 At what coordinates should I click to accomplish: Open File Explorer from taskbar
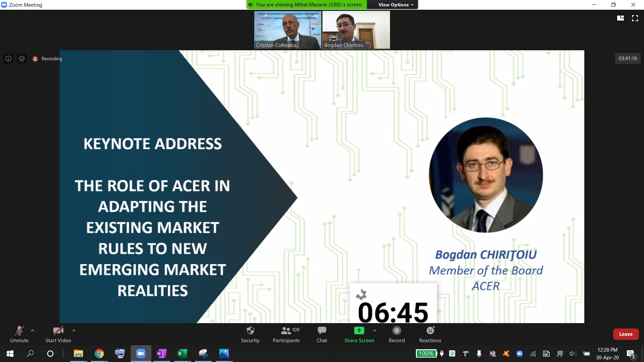[x=78, y=354]
